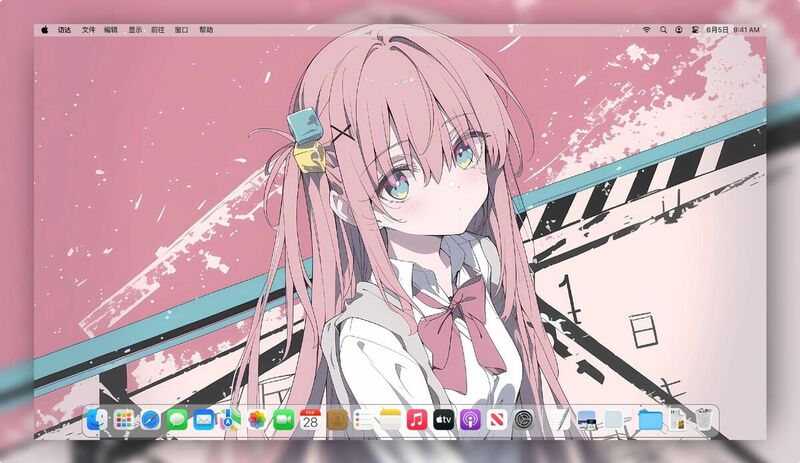
Task: Open Photos from the dock
Action: 257,420
